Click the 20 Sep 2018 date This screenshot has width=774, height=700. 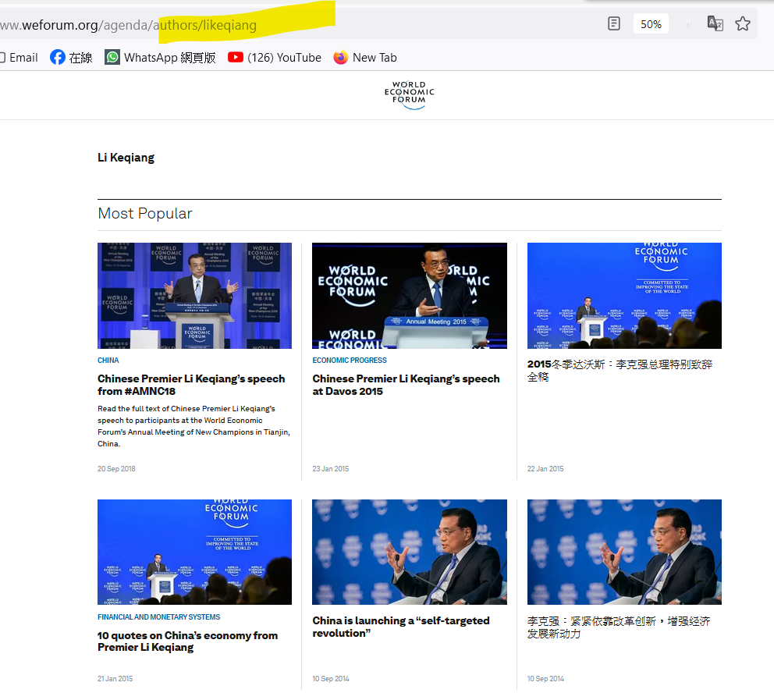coord(116,468)
